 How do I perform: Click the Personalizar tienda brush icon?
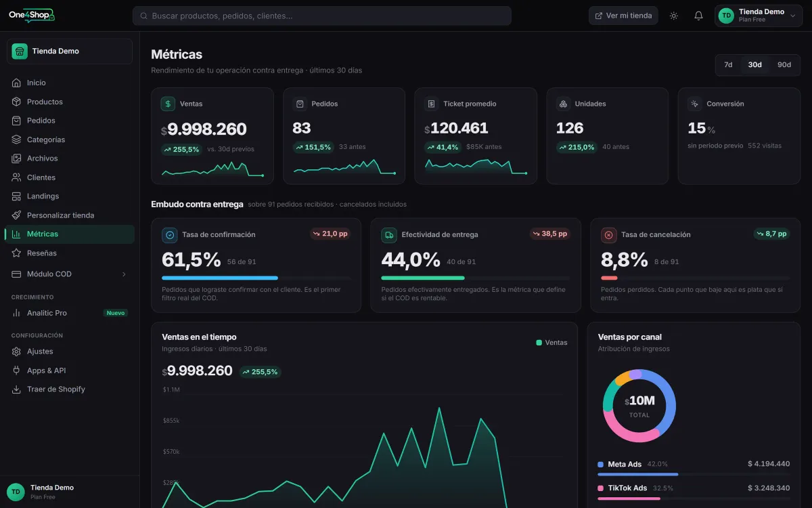point(16,215)
